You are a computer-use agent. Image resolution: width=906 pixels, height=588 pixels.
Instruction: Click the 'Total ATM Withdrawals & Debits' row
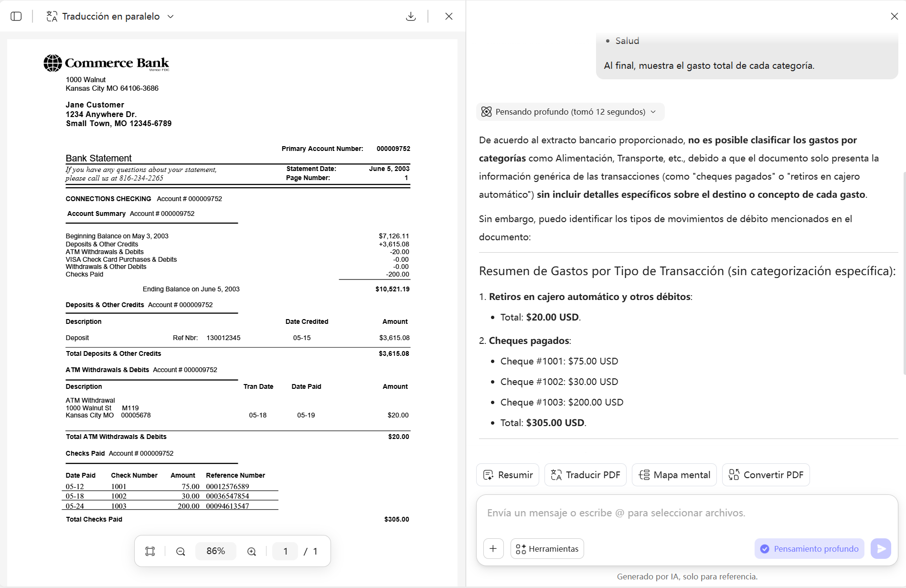(x=237, y=437)
